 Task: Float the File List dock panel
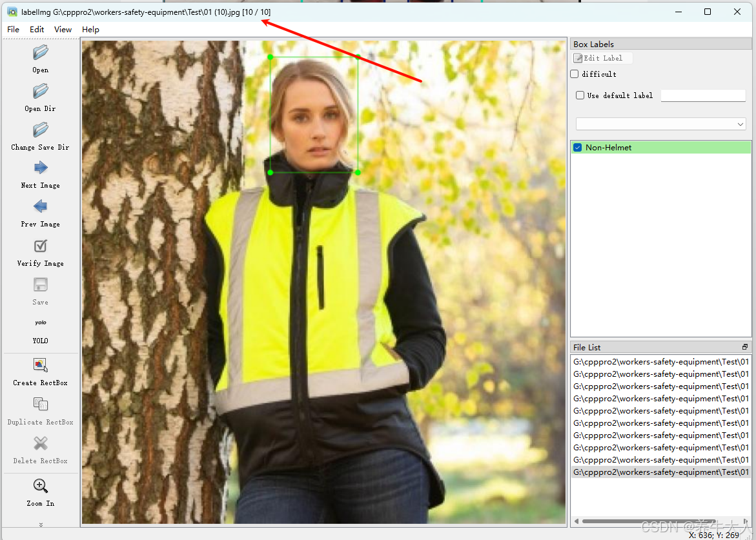(745, 347)
